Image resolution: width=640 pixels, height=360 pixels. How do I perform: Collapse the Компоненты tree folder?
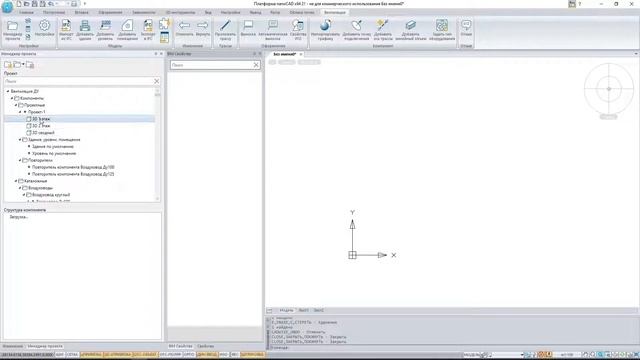[12, 98]
